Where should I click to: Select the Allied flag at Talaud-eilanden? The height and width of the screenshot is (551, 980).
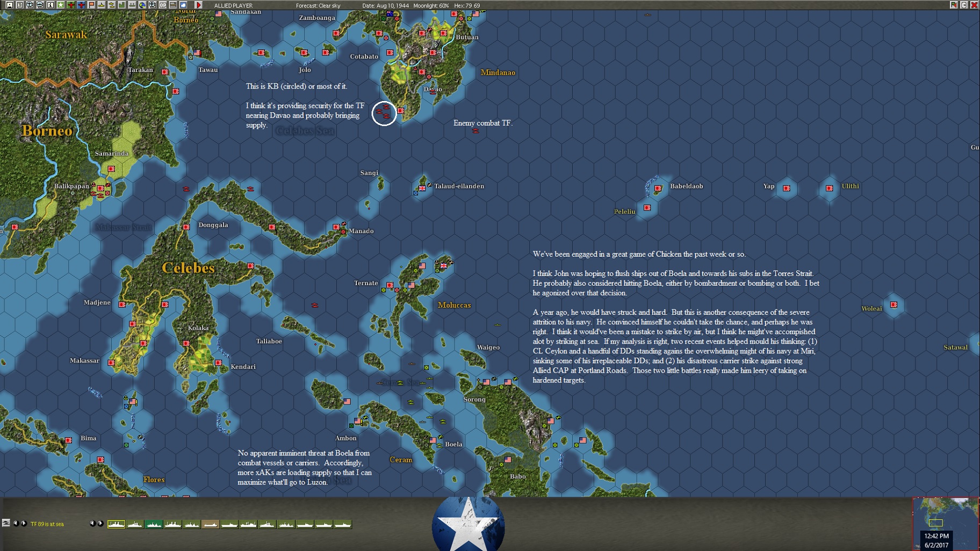pyautogui.click(x=422, y=188)
